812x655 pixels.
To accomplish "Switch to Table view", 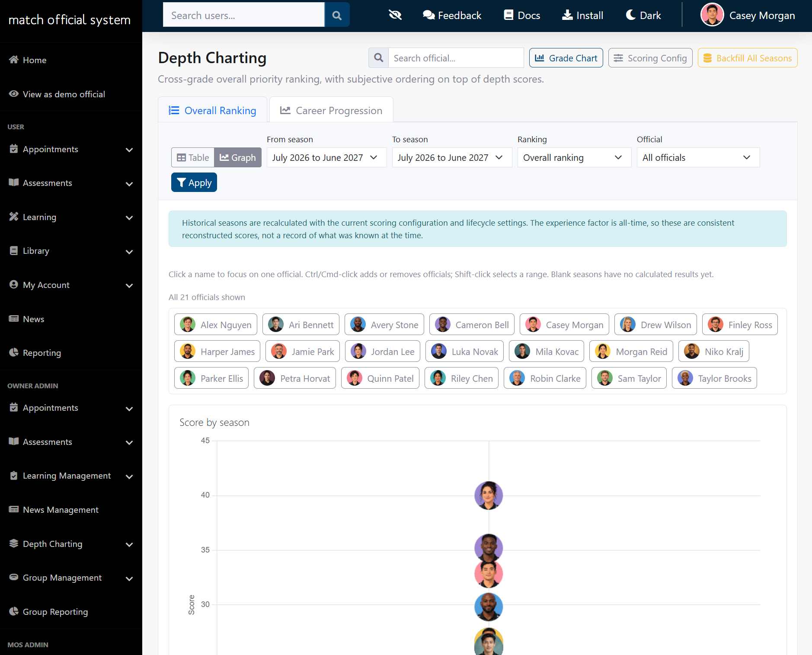I will coord(193,157).
